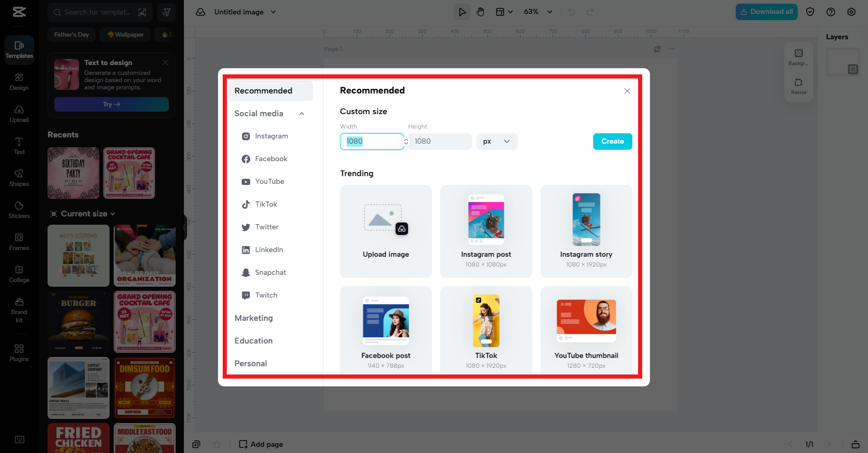Open the Templates panel in sidebar

click(19, 50)
